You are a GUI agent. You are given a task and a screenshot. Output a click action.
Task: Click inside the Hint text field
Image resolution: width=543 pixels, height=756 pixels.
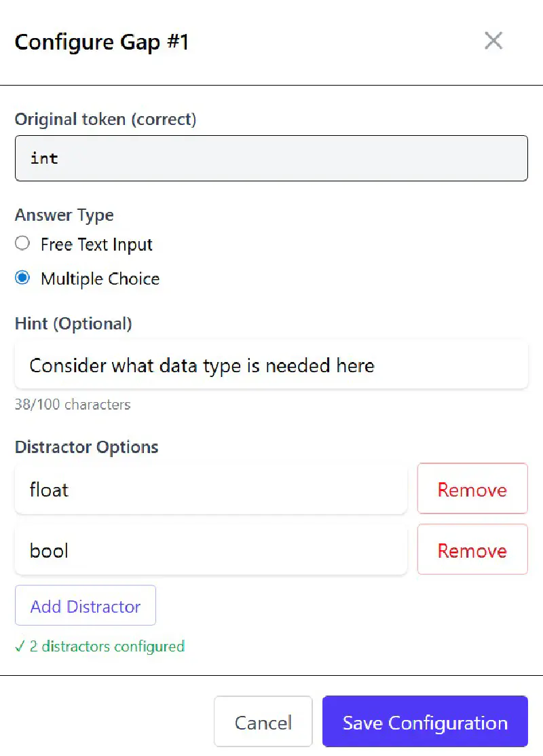[x=271, y=365]
